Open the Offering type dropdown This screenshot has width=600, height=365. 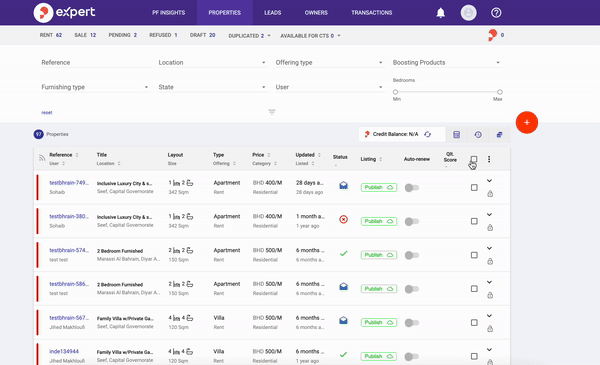point(329,62)
